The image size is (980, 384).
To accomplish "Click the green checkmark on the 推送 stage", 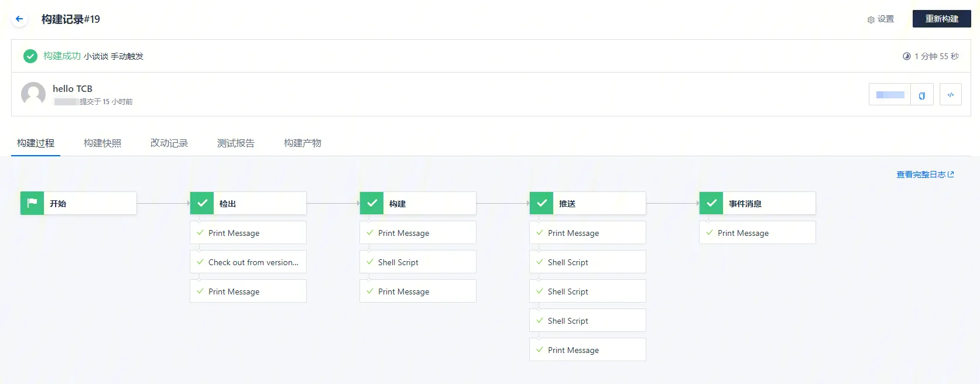I will tap(542, 203).
